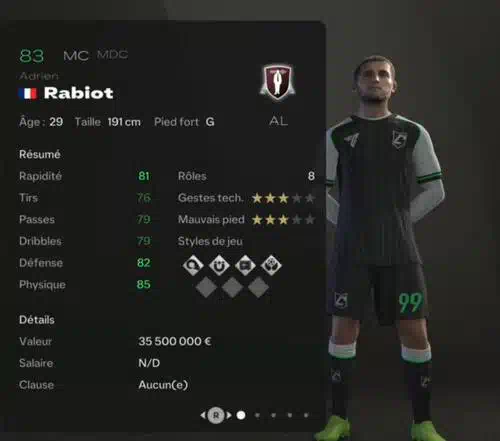Select the first highlighted page indicator dot

[241, 415]
